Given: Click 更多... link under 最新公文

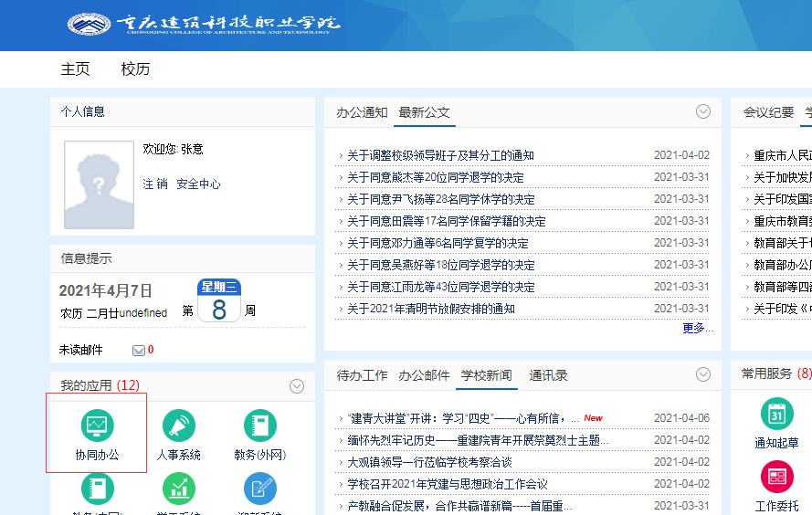Looking at the screenshot, I should point(698,328).
